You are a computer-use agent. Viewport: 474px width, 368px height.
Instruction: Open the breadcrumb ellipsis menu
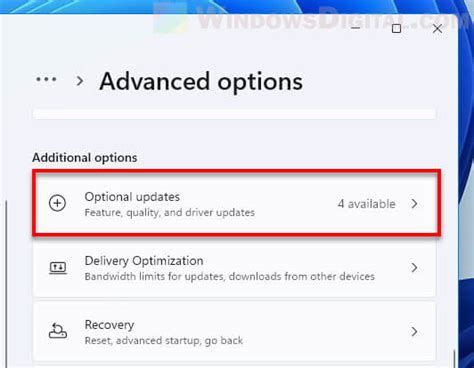pos(46,80)
